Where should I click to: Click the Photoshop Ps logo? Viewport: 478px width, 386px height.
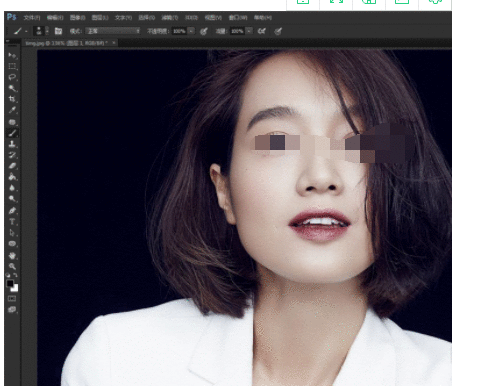[12, 17]
